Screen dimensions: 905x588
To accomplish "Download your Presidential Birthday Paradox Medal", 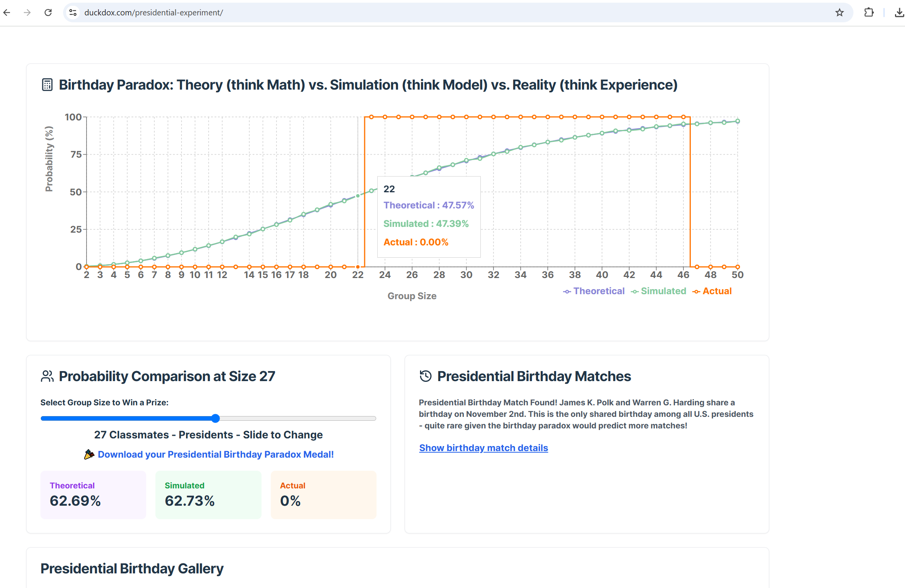I will pyautogui.click(x=215, y=454).
